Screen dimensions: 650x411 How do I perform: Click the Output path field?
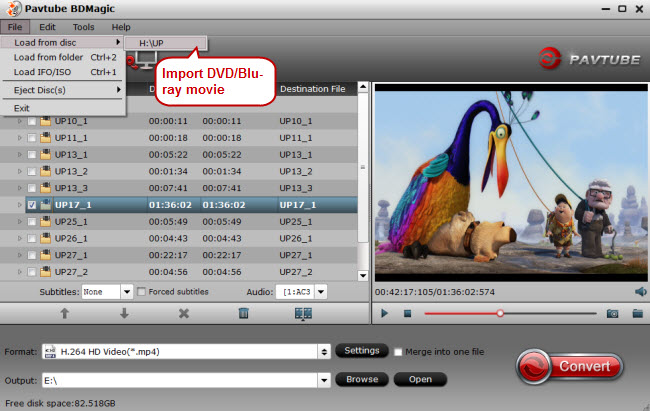click(x=180, y=380)
